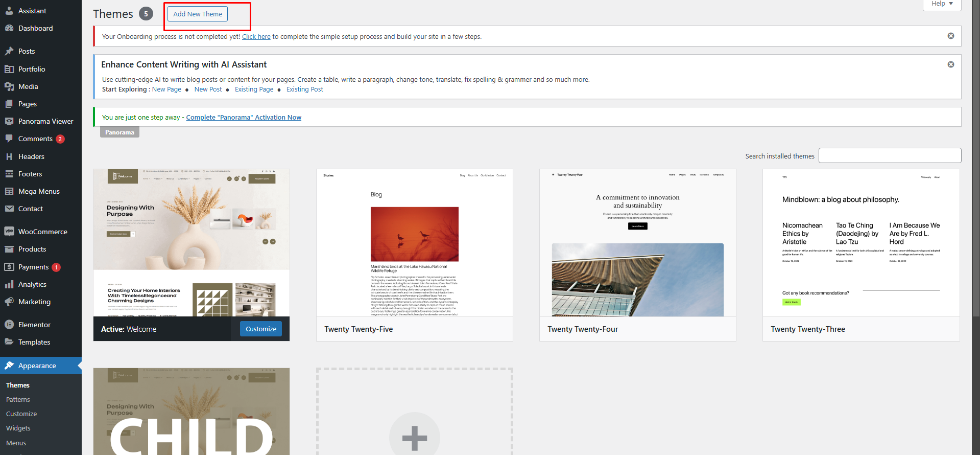980x455 pixels.
Task: Open the New Post link
Action: coord(208,89)
